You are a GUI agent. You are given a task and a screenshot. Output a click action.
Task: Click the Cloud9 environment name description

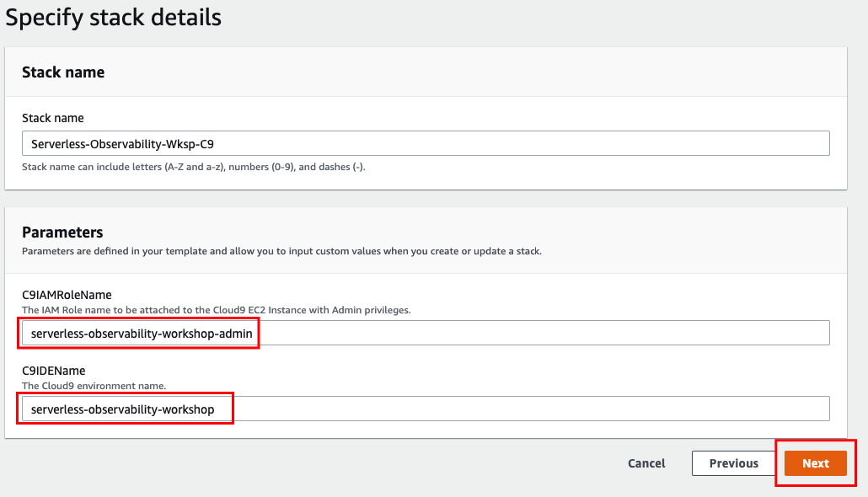94,386
